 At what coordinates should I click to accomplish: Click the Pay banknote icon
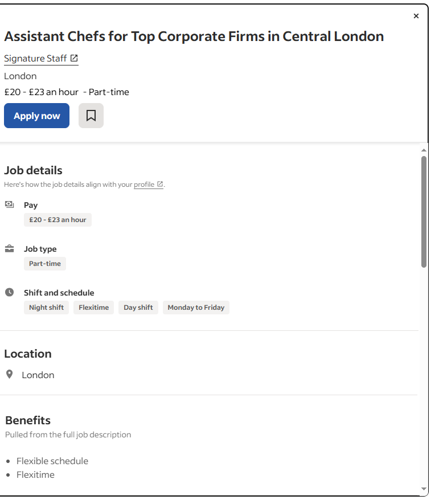pos(9,204)
